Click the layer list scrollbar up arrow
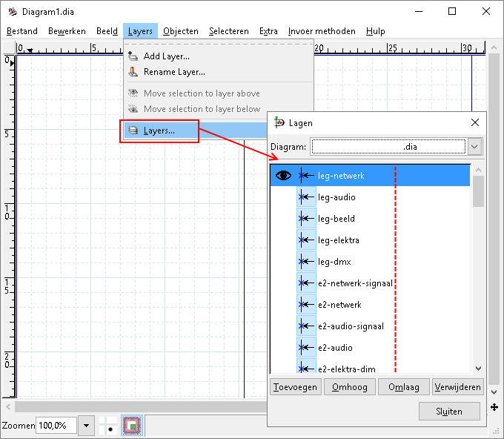The height and width of the screenshot is (439, 504). 478,170
